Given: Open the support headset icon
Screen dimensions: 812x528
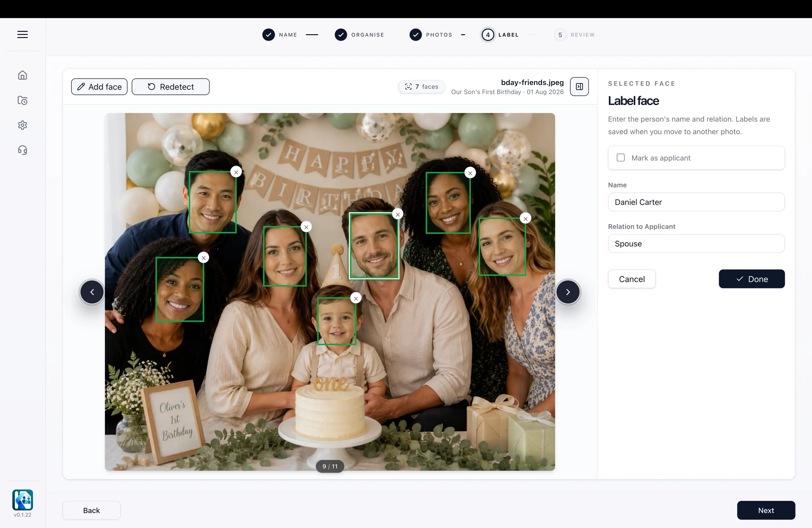Looking at the screenshot, I should [23, 150].
